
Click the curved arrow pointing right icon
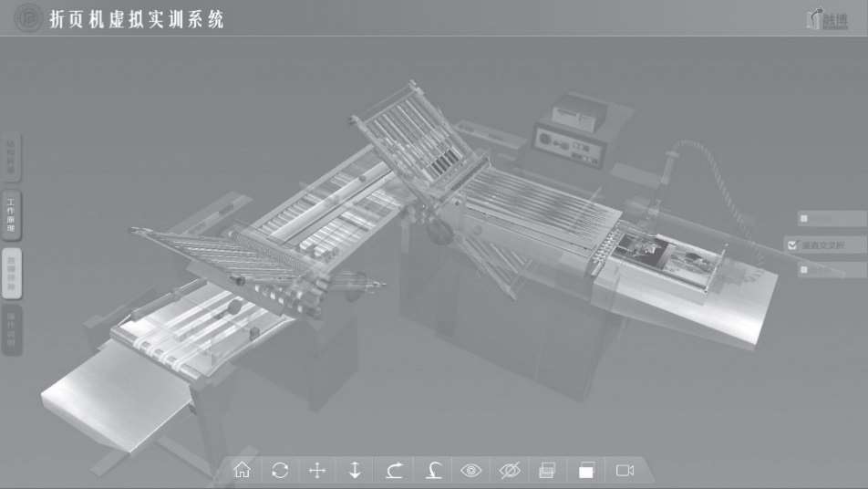coord(395,470)
